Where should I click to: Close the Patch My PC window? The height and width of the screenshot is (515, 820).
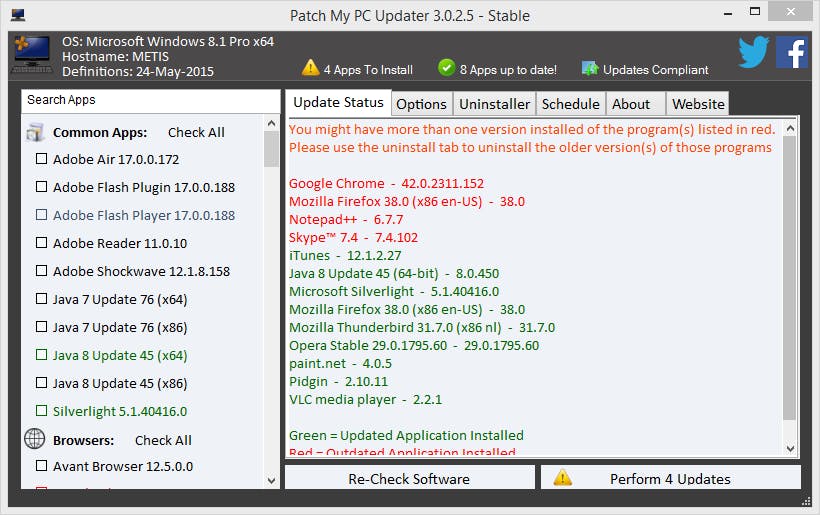click(x=791, y=12)
